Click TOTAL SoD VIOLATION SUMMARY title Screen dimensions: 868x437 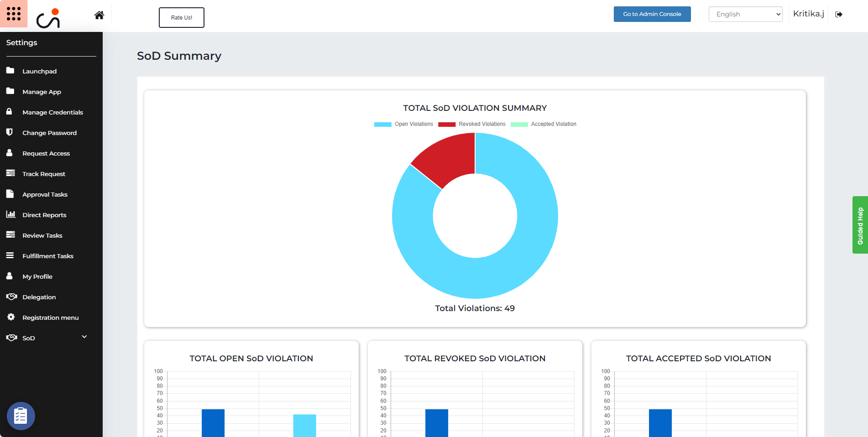(475, 108)
